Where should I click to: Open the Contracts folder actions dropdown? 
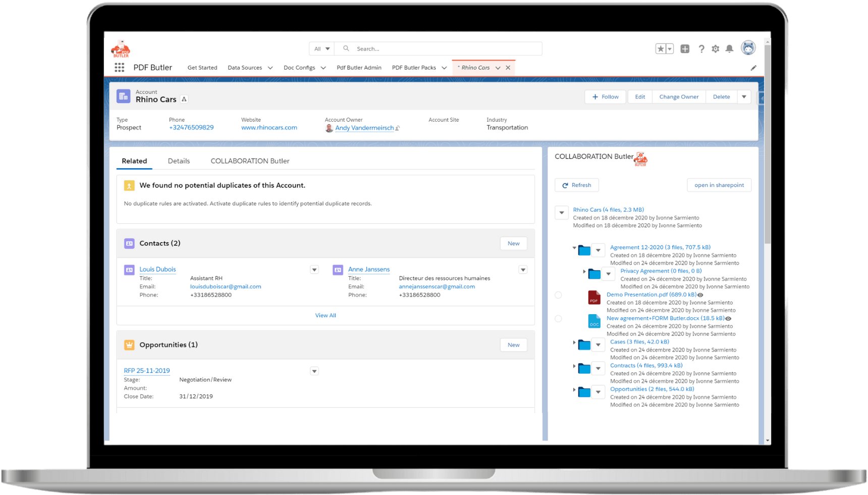[598, 368]
